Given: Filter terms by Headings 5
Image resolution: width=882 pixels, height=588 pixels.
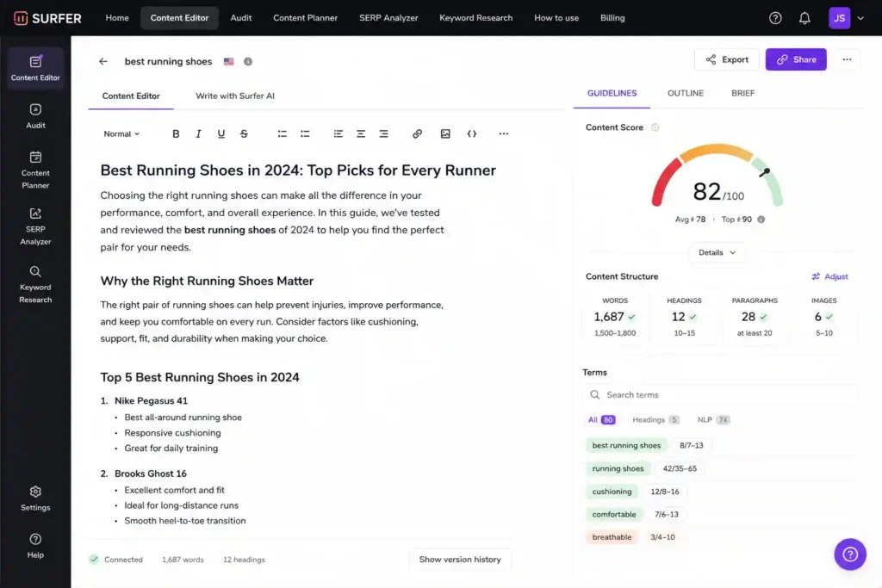Looking at the screenshot, I should point(655,420).
